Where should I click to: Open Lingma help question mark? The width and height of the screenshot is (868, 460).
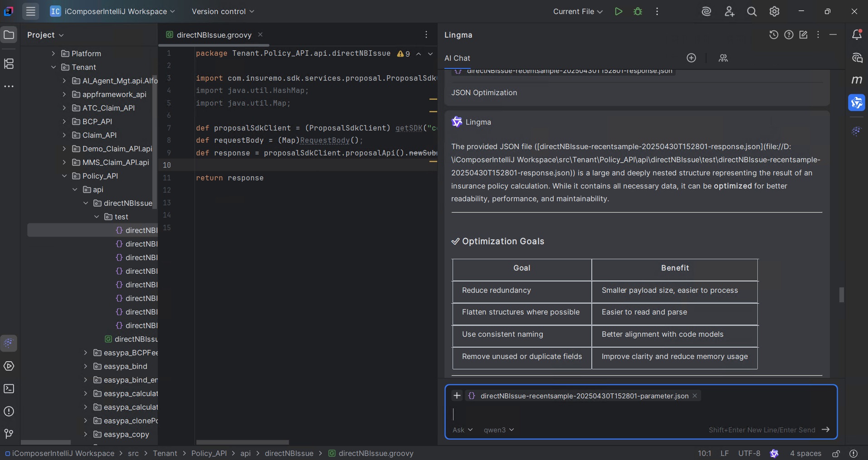tap(789, 35)
